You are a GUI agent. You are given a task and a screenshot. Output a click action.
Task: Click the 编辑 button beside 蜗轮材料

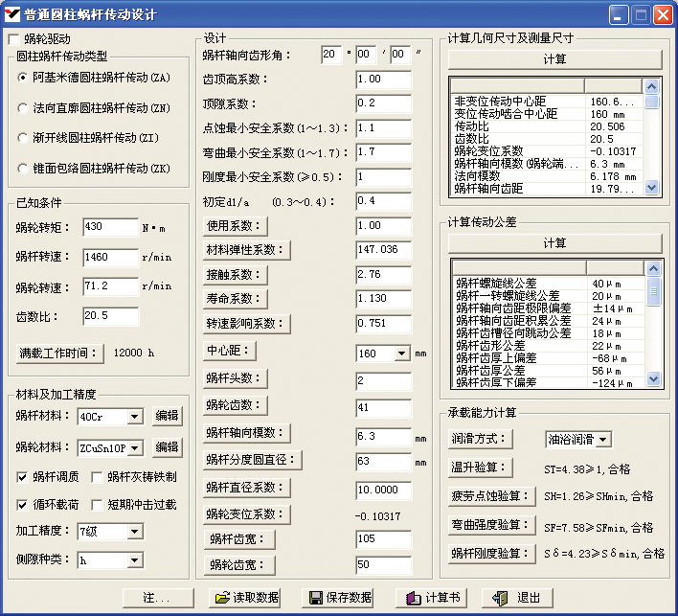click(x=167, y=447)
